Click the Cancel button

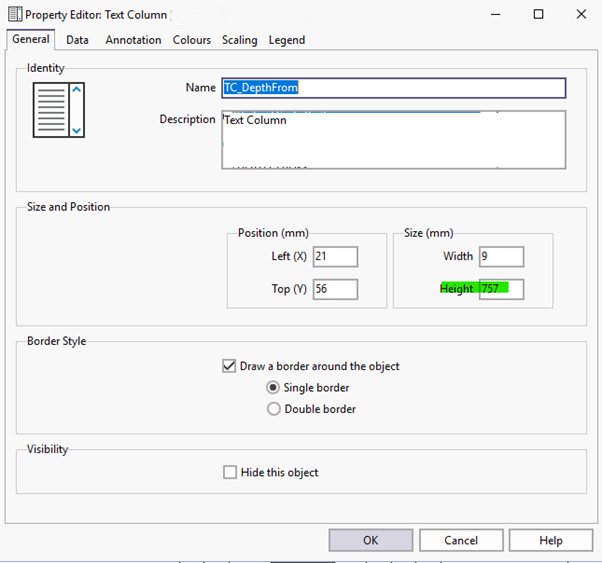461,540
